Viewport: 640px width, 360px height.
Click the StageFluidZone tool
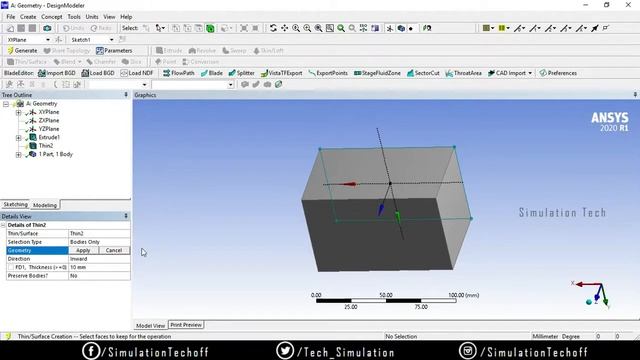coord(377,73)
